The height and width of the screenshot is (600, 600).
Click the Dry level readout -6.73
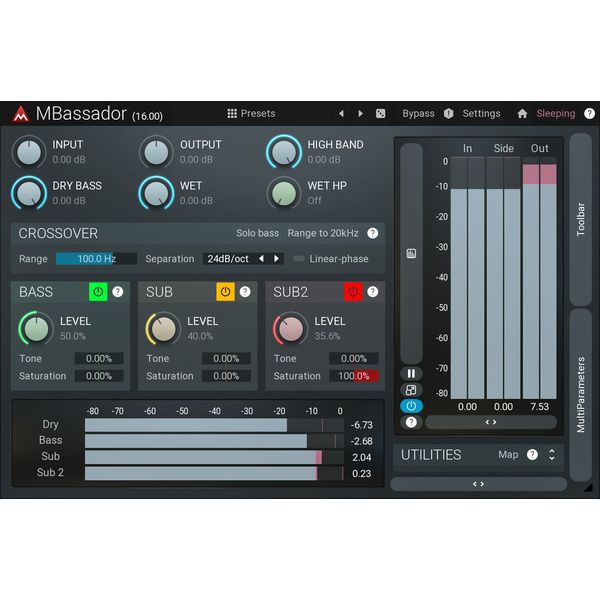coord(362,425)
